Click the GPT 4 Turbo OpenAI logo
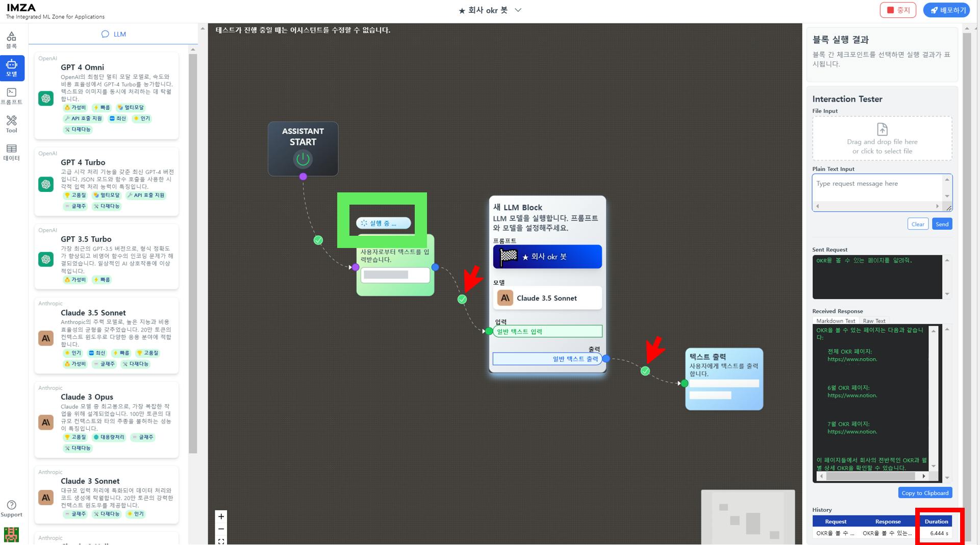The width and height of the screenshot is (980, 545). (46, 184)
